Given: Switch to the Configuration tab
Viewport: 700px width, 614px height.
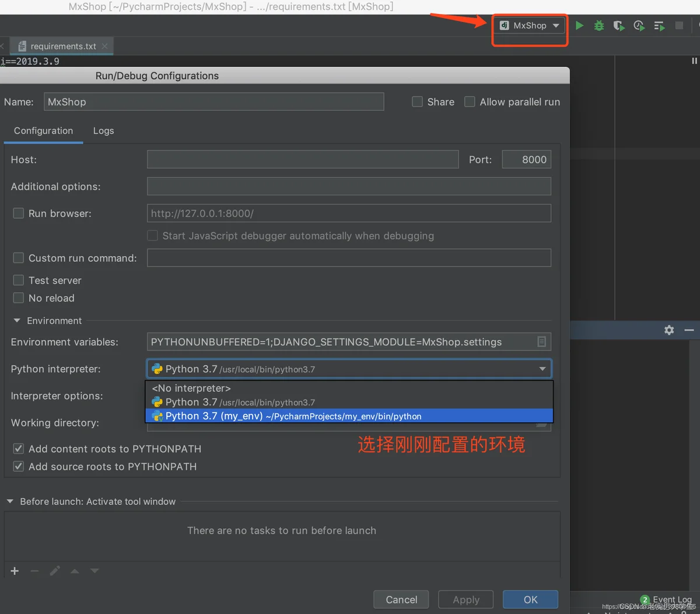Looking at the screenshot, I should click(44, 131).
